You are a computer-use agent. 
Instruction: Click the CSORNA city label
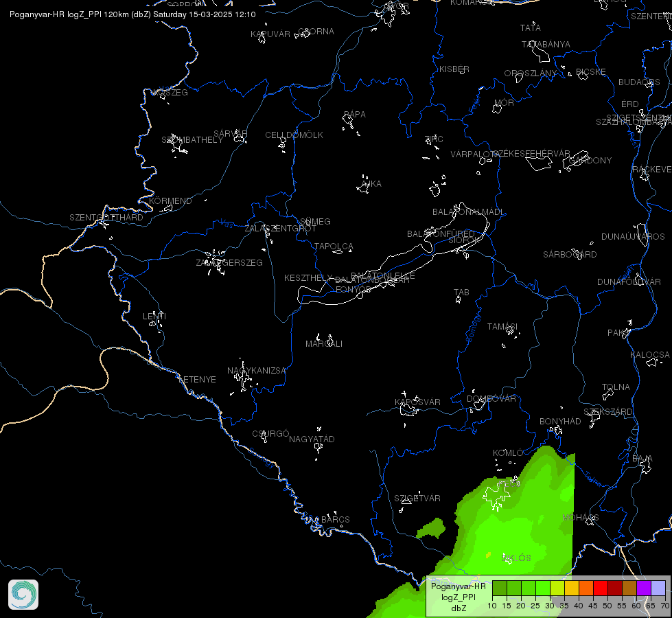coord(316,32)
